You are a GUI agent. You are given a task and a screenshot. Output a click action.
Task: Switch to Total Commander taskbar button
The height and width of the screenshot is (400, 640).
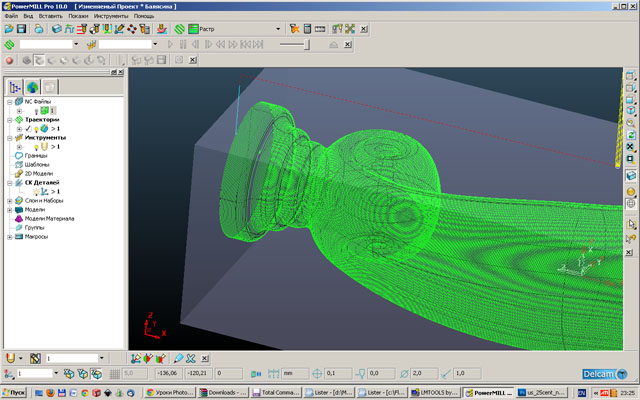coord(276,393)
